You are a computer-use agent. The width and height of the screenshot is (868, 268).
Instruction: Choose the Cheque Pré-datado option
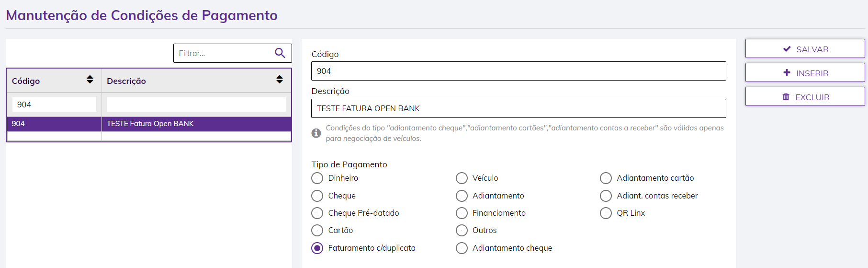pos(317,213)
